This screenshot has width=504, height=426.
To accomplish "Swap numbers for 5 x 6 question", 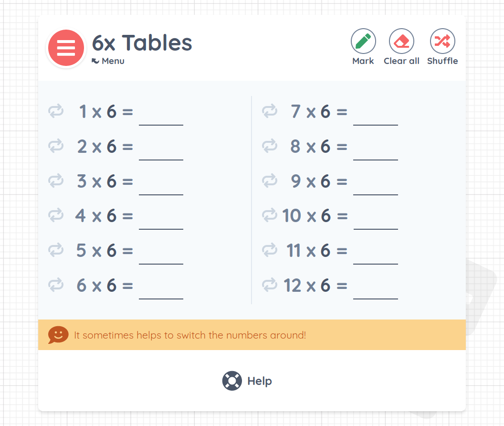I will [x=56, y=250].
